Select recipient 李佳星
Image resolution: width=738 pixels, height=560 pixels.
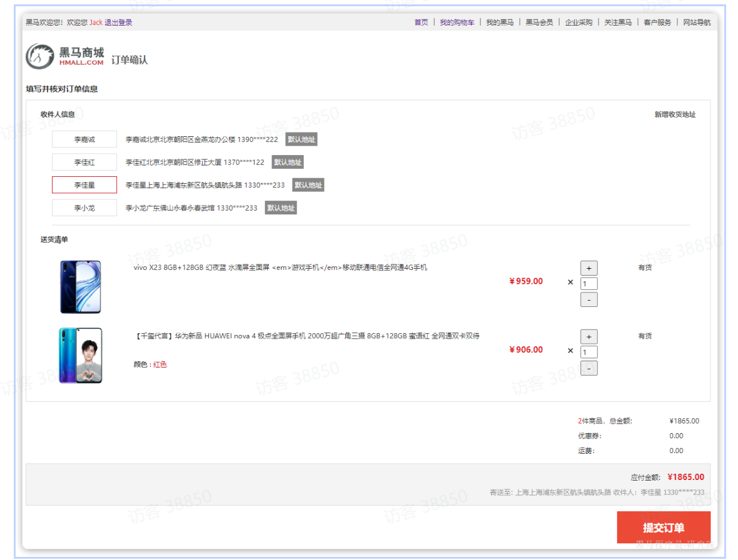tap(84, 185)
